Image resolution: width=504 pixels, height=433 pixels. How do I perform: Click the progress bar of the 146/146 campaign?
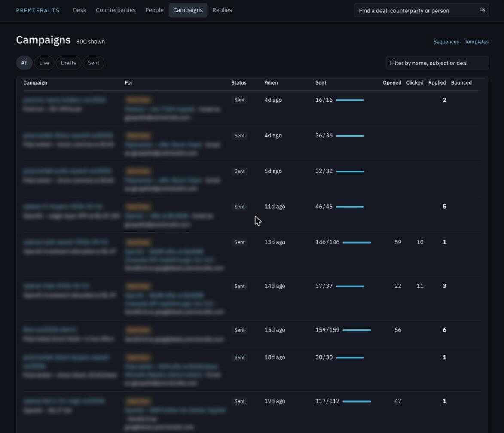[x=357, y=242]
